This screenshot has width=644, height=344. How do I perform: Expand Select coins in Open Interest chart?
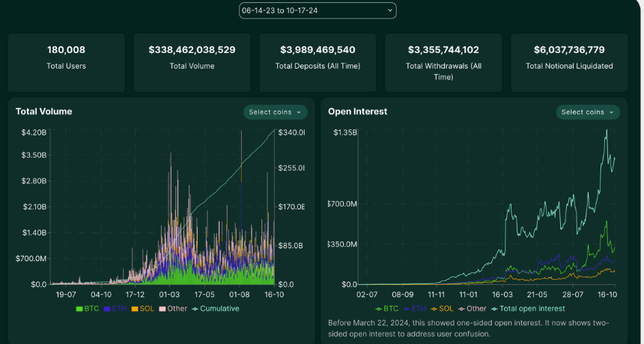point(588,112)
